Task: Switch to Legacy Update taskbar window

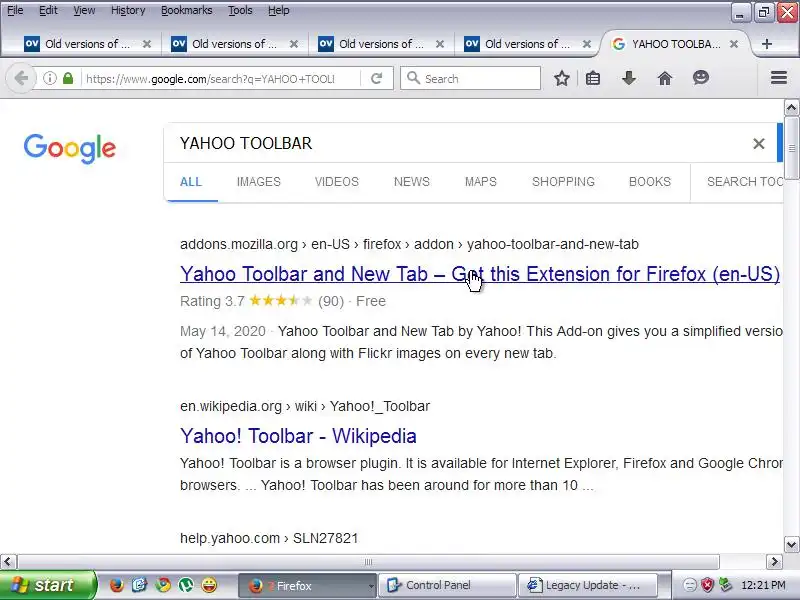Action: point(587,585)
